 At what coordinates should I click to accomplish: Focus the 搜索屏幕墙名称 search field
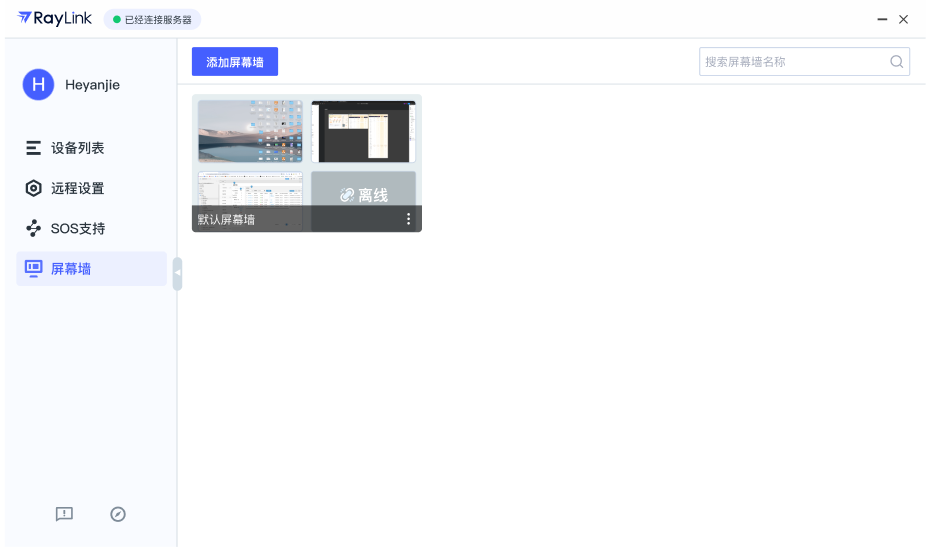[x=804, y=62]
